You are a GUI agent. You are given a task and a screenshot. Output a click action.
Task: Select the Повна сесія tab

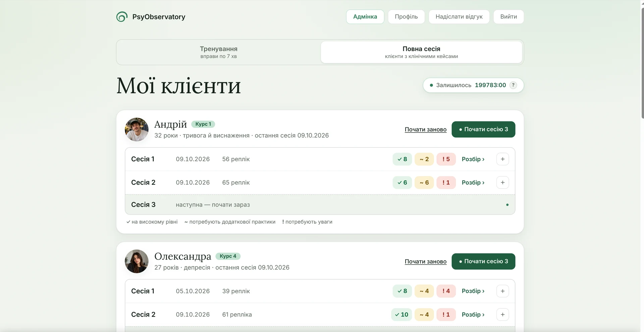pos(421,52)
